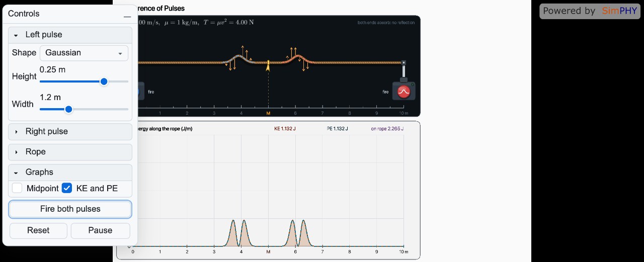Pause the simulation
The image size is (644, 262).
click(100, 230)
